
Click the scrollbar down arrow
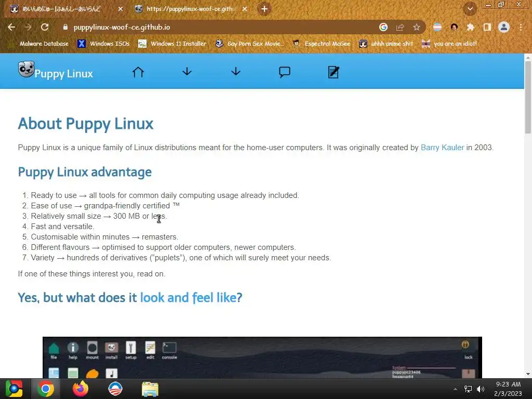point(528,374)
